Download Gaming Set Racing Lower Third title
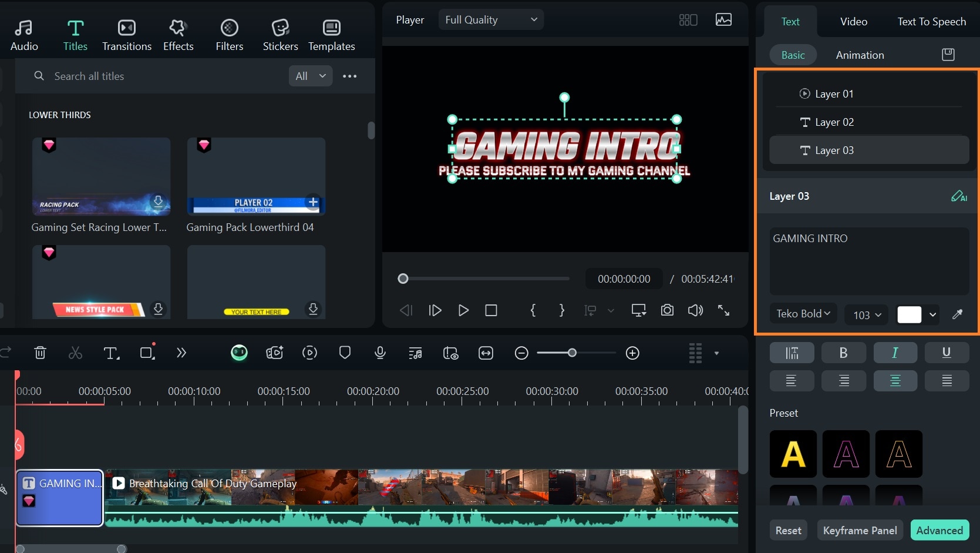The width and height of the screenshot is (980, 553). point(158,202)
